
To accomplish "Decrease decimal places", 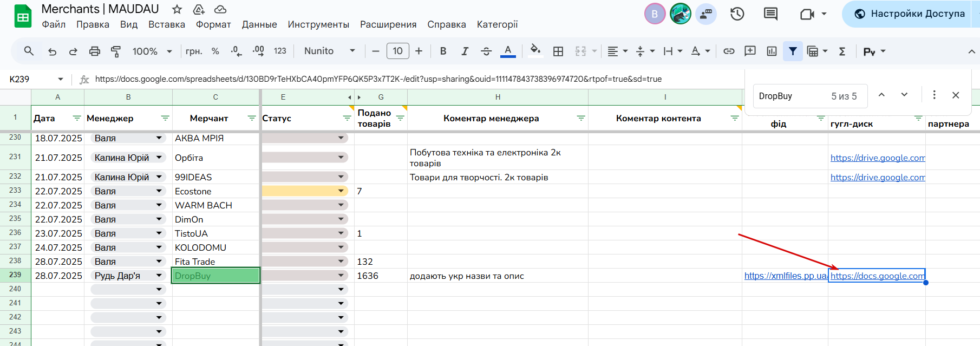I will 237,51.
